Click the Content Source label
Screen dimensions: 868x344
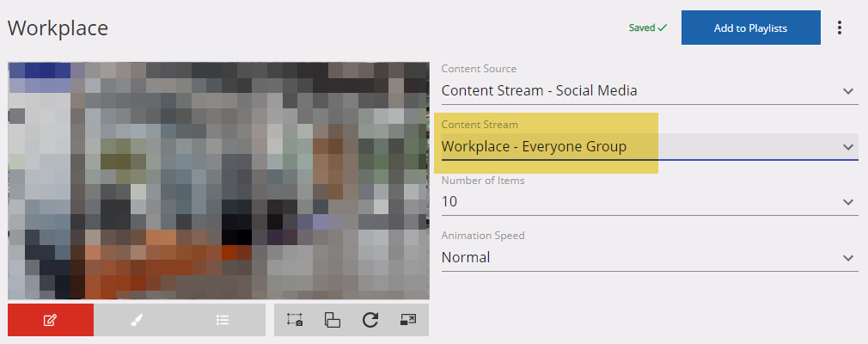tap(479, 69)
